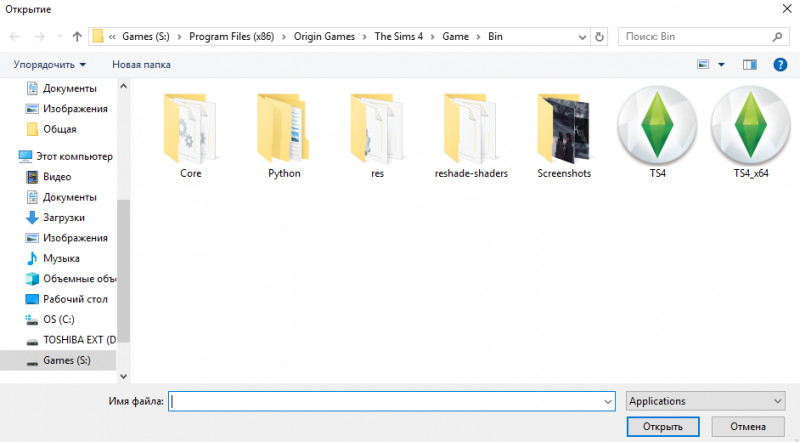Focus the Поиск: Bin search box

click(x=704, y=37)
